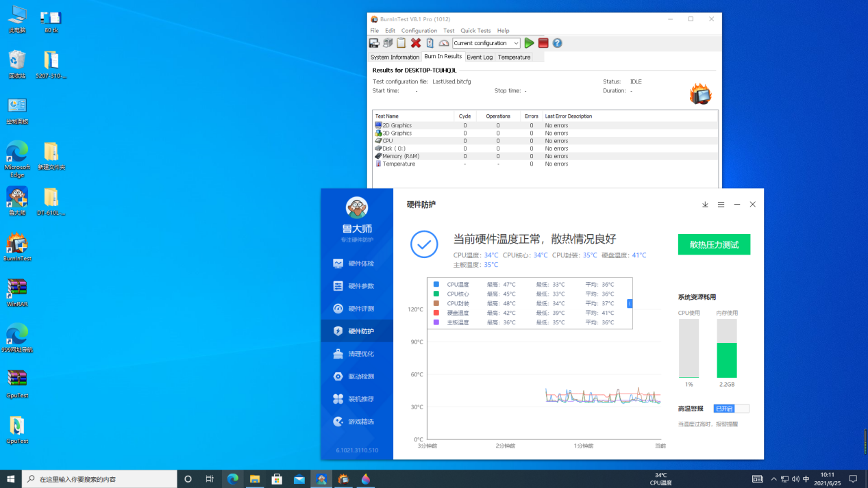This screenshot has width=868, height=488.
Task: Start the 散热压力测试
Action: click(x=714, y=244)
